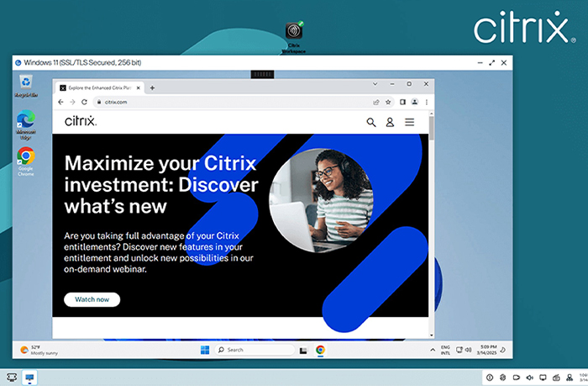Select the Explore the Enhanced Citrix tab
Screen dimensions: 588x386
pyautogui.click(x=98, y=87)
